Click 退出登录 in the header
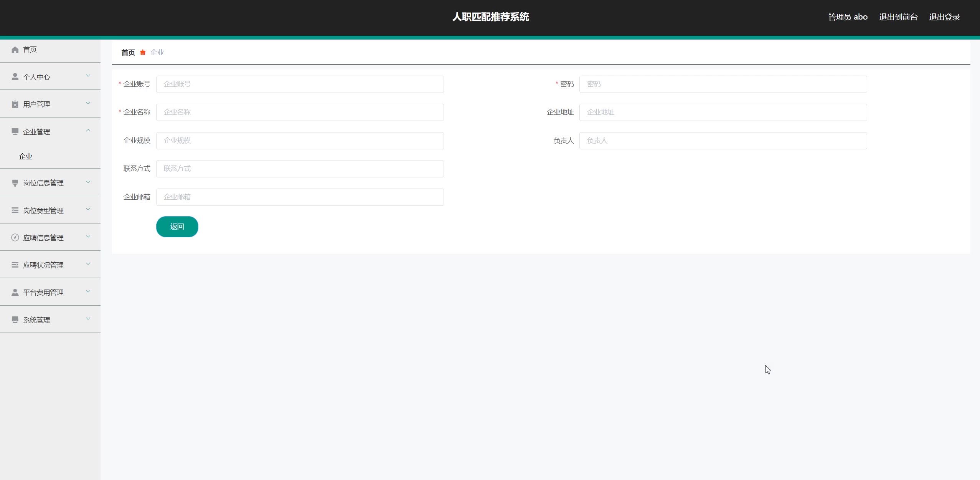Screen dimensions: 980x480 944,17
